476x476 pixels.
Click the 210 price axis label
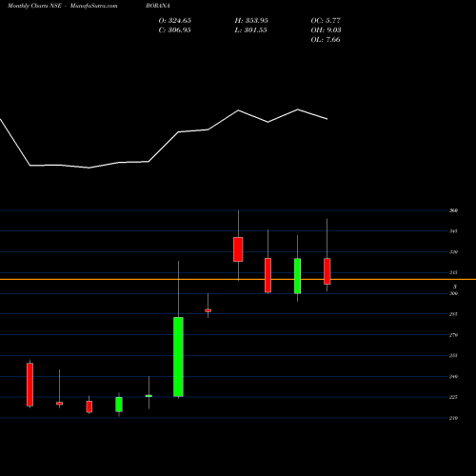pos(453,418)
